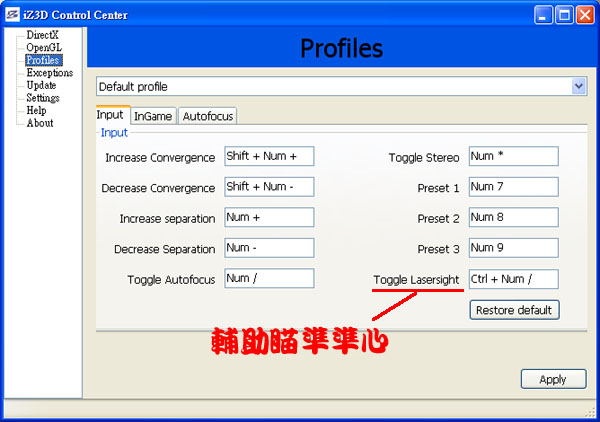
Task: Expand the Default profile dropdown arrow
Action: (579, 86)
